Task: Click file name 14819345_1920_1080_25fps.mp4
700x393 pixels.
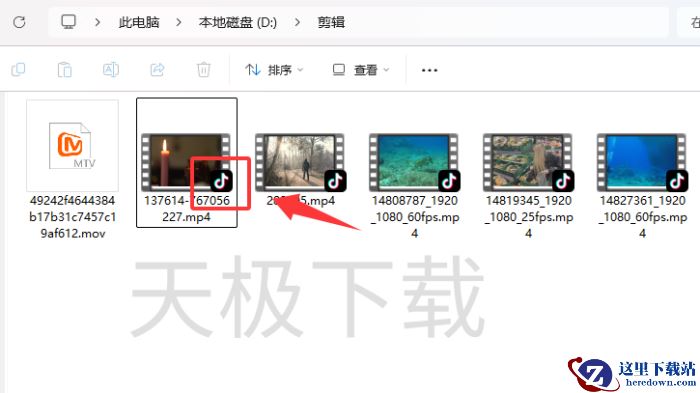Action: pos(529,217)
